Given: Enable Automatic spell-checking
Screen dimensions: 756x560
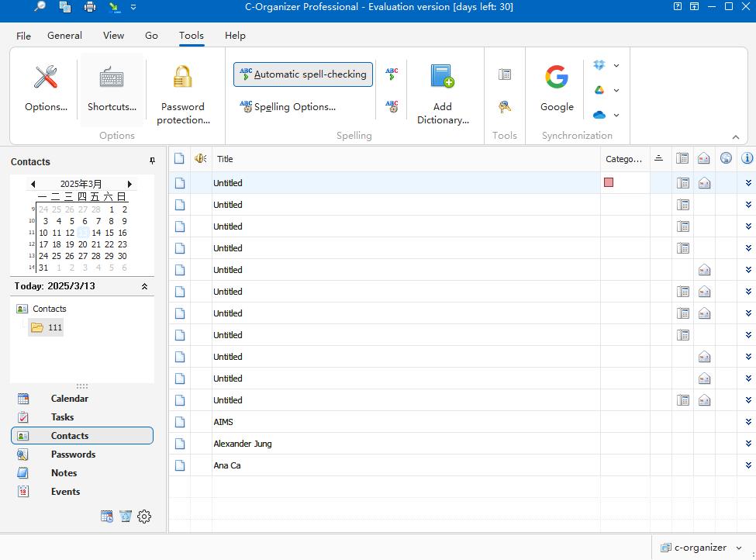Looking at the screenshot, I should coord(302,74).
